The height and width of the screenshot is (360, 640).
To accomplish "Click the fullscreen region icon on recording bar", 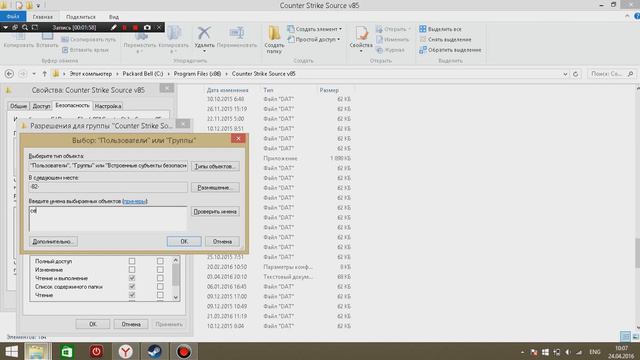I will [35, 27].
